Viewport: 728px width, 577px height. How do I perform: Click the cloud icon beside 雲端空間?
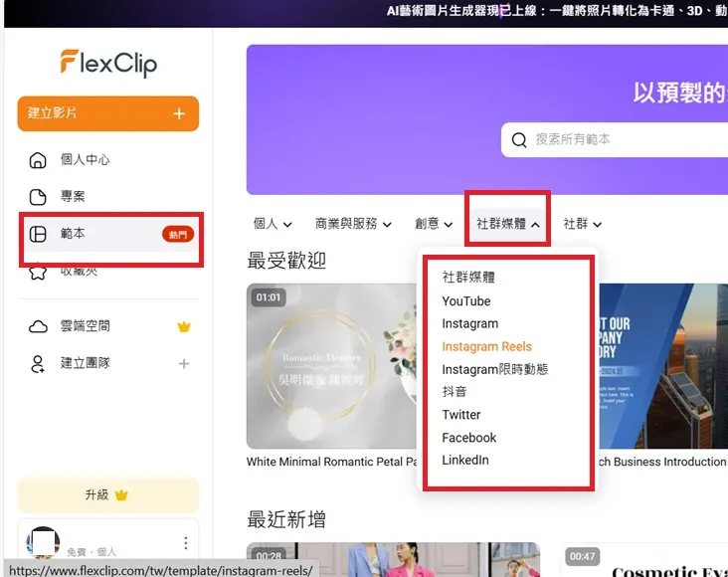click(38, 326)
